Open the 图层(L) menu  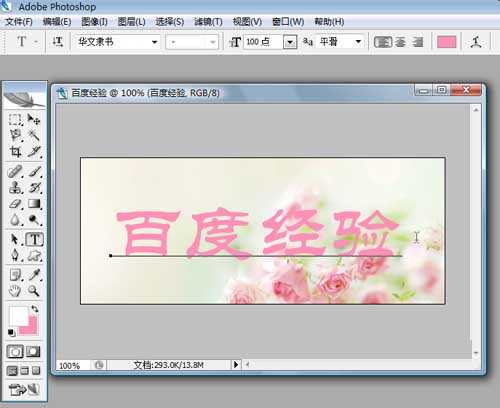pyautogui.click(x=132, y=22)
